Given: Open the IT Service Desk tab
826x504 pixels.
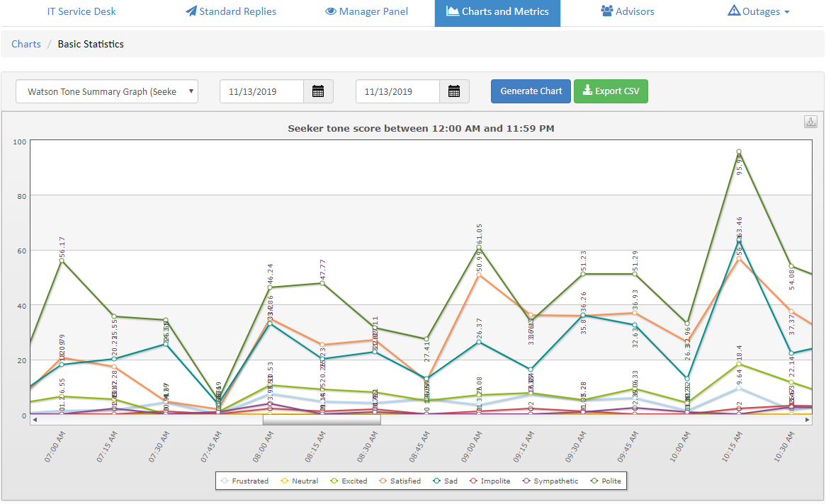Looking at the screenshot, I should click(x=81, y=11).
